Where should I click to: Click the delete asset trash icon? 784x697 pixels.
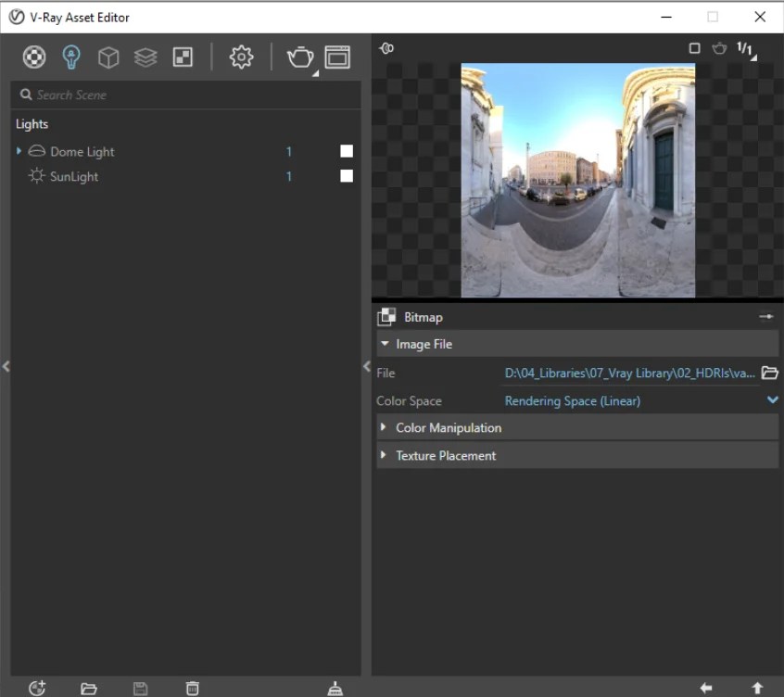[x=192, y=688]
